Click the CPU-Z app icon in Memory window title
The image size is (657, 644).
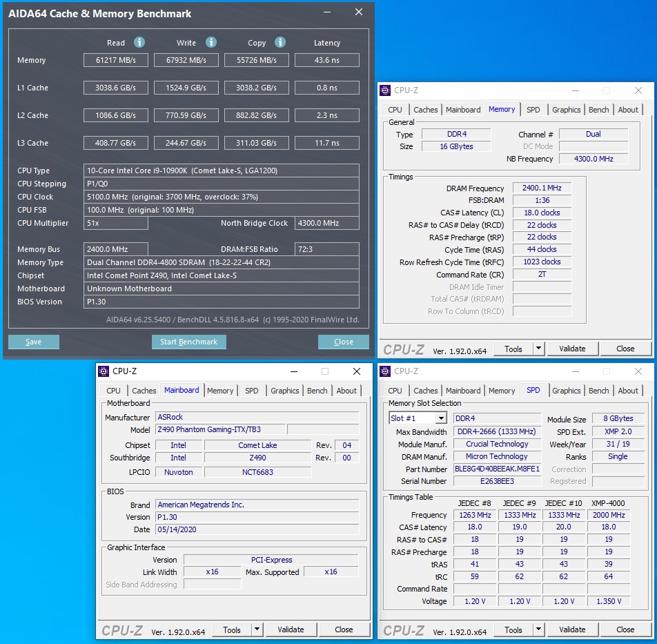(385, 90)
